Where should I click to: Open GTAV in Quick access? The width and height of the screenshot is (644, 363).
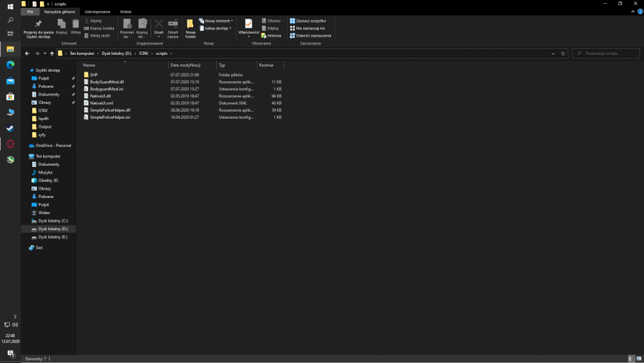[43, 111]
